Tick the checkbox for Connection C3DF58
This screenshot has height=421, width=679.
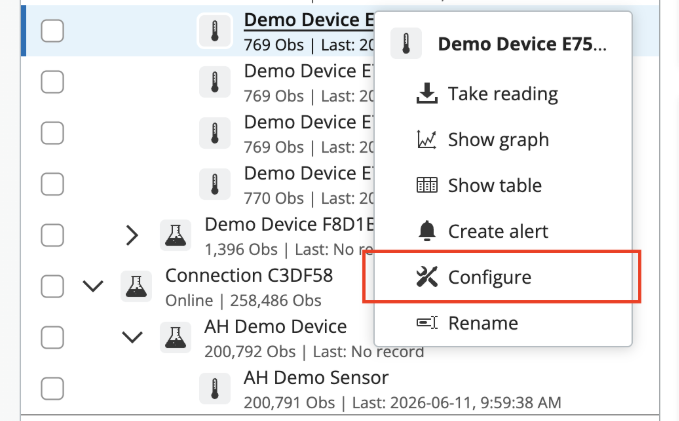52,286
